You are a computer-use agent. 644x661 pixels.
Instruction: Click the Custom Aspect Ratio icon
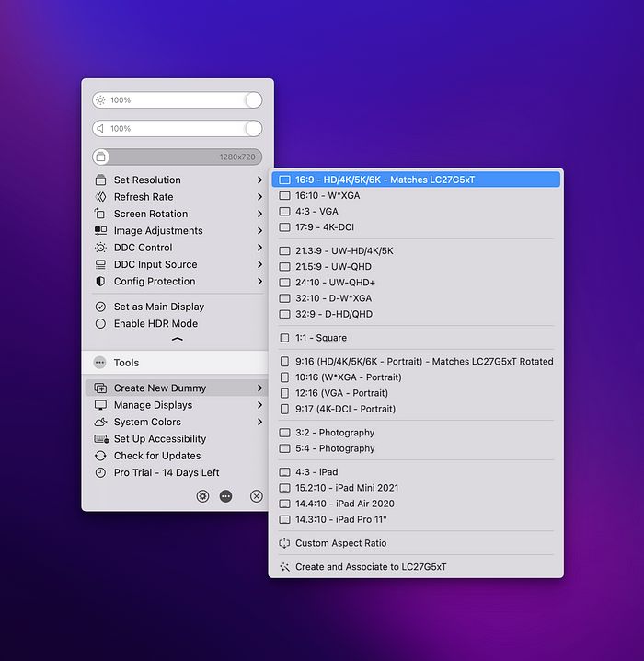pyautogui.click(x=284, y=543)
